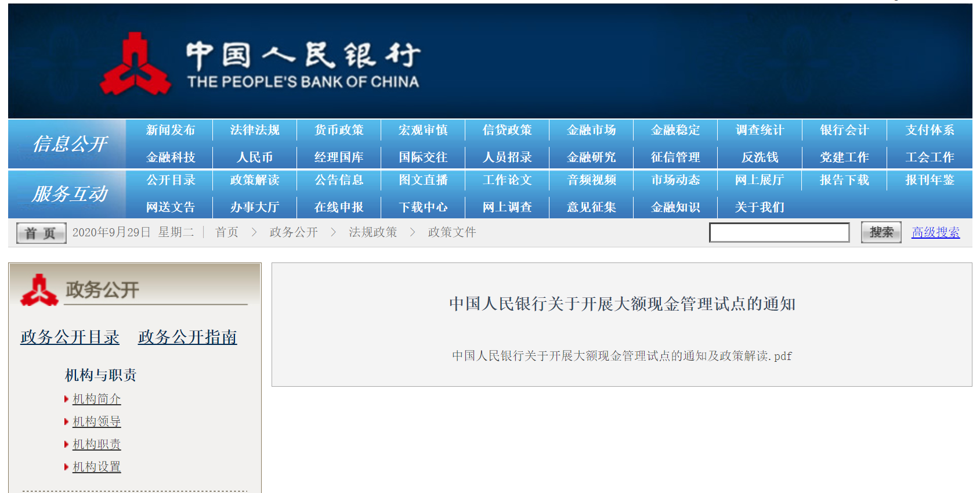This screenshot has width=980, height=493.
Task: Open 工会工作 menu entry
Action: (930, 157)
